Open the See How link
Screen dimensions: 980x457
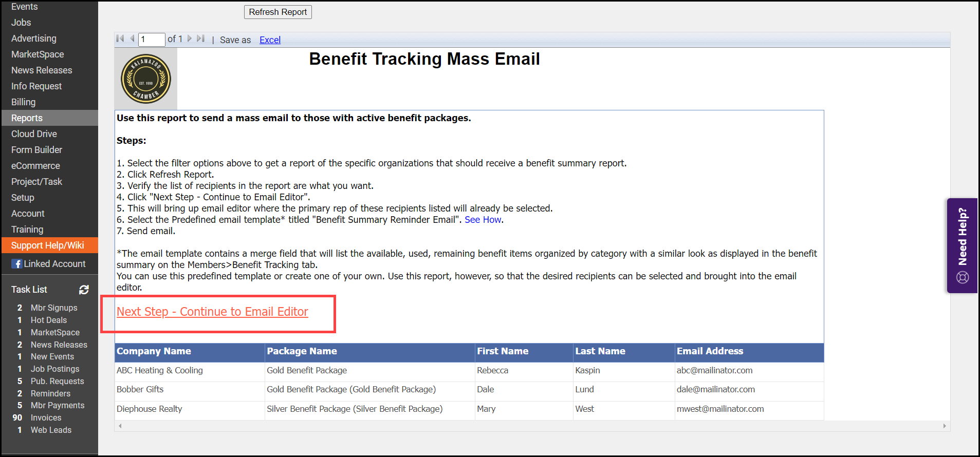(x=483, y=220)
